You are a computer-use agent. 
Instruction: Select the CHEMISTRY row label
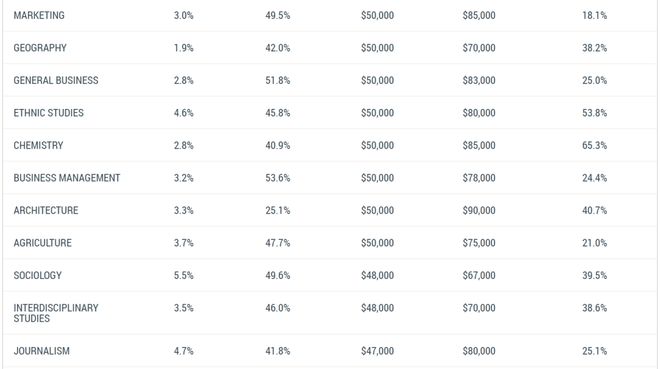tap(38, 146)
